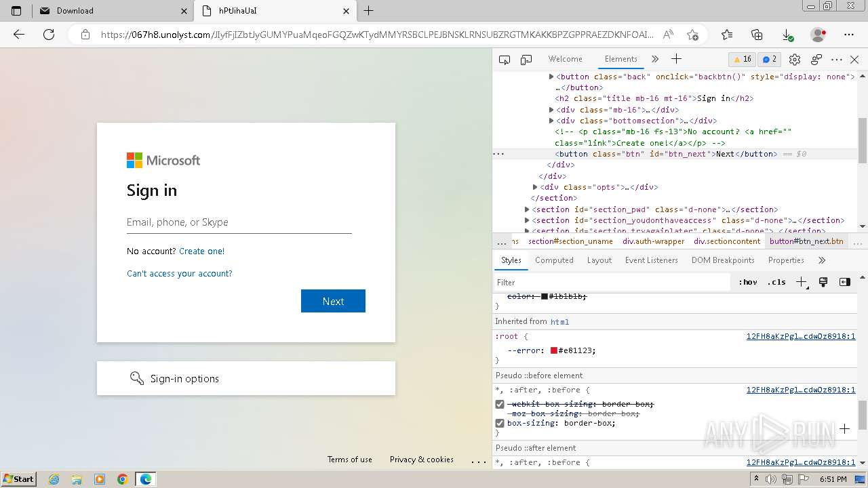Toggle the .cls element classes panel
868x488 pixels.
776,282
